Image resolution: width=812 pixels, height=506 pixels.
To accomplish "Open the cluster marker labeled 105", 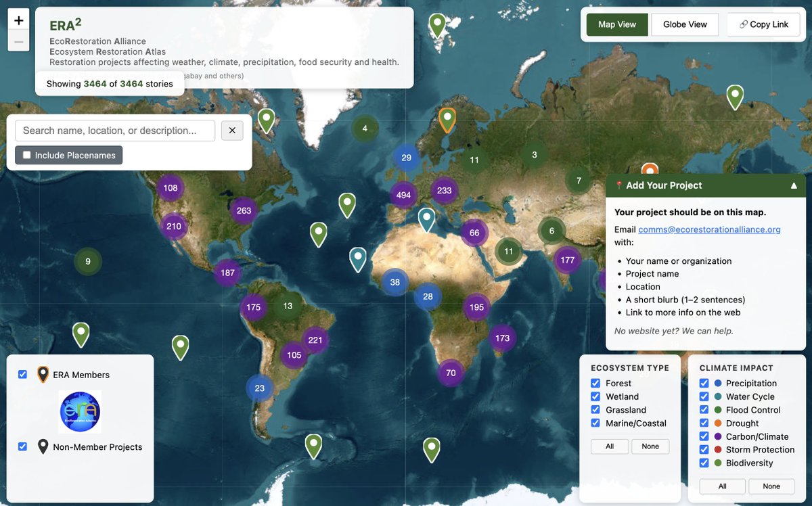I will (x=294, y=355).
